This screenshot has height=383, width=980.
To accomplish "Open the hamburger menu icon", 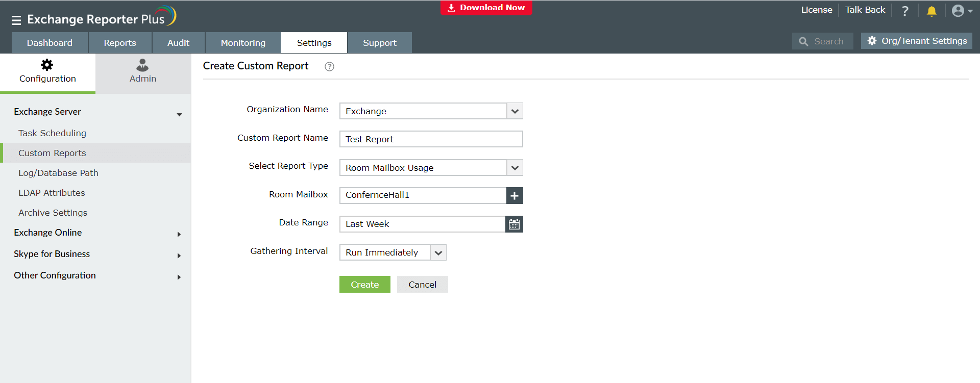I will pyautogui.click(x=16, y=20).
